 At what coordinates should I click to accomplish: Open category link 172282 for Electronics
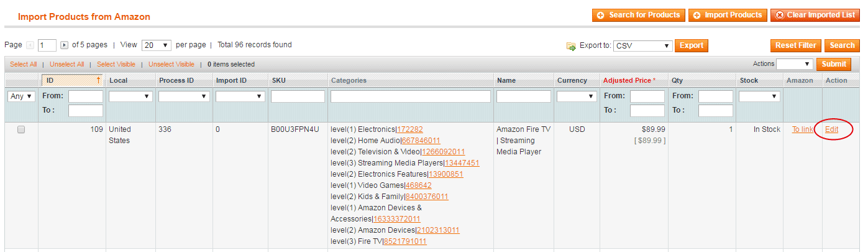[409, 129]
